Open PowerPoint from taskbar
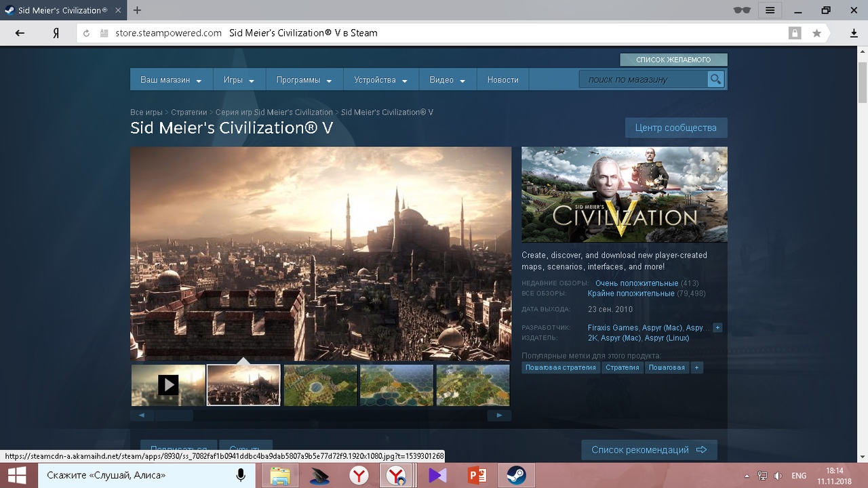The image size is (868, 488). point(477,475)
